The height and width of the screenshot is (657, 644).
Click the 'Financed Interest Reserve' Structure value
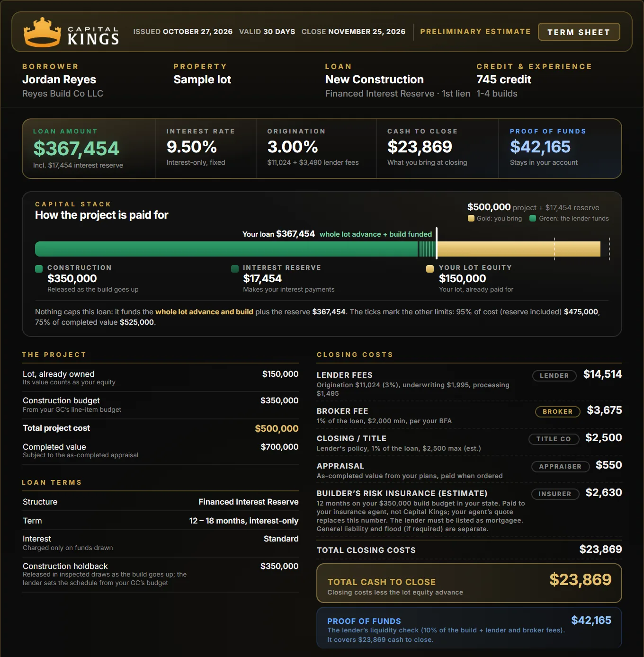(x=249, y=502)
